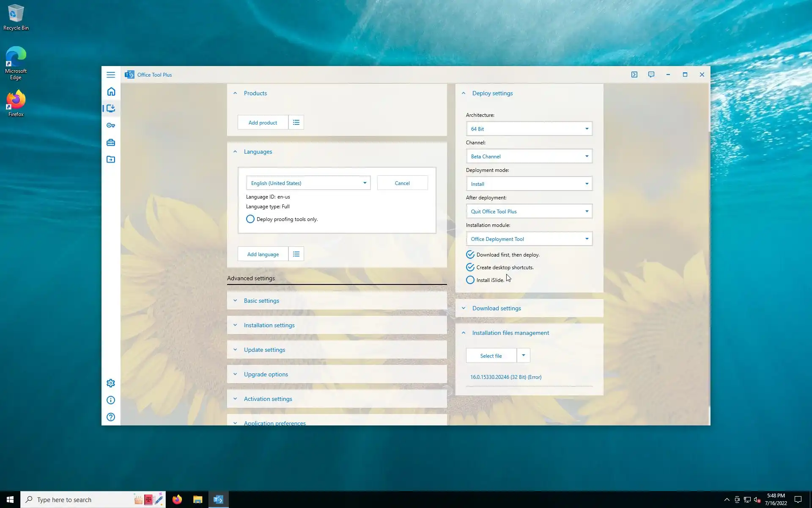Open the command box icon in title bar

point(634,75)
